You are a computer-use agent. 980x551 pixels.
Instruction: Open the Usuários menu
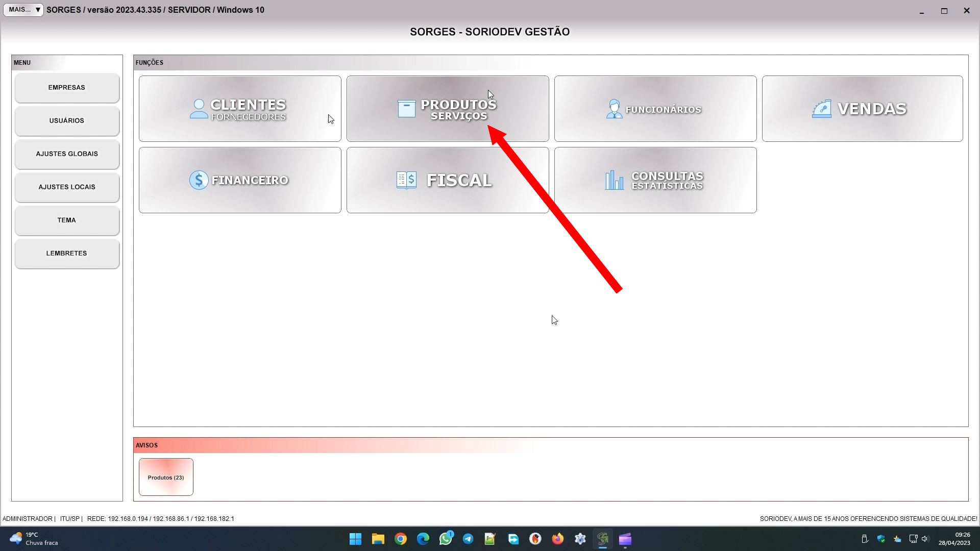pos(67,121)
